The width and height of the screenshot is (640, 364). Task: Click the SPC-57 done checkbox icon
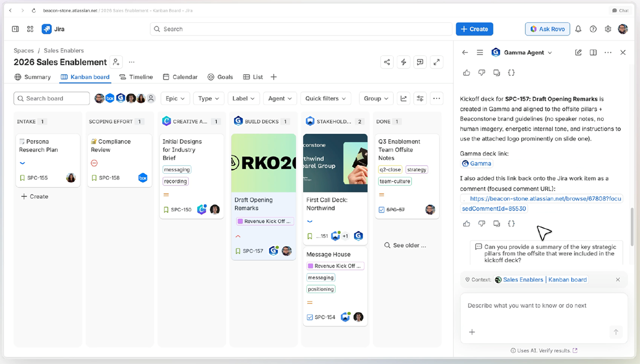(382, 210)
